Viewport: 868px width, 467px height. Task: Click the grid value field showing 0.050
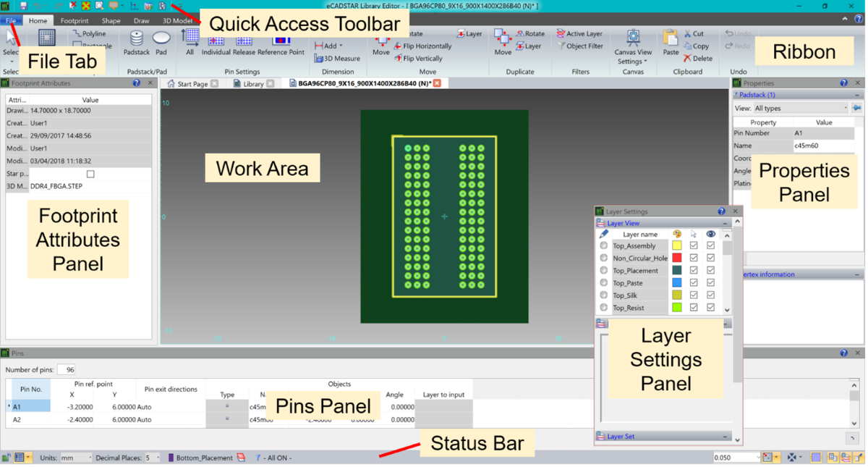point(736,458)
